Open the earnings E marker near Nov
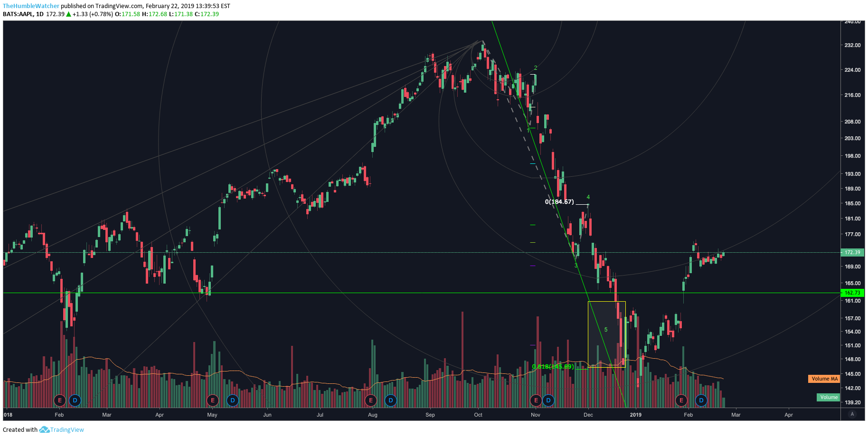Viewport: 868px width, 438px height. pyautogui.click(x=536, y=400)
